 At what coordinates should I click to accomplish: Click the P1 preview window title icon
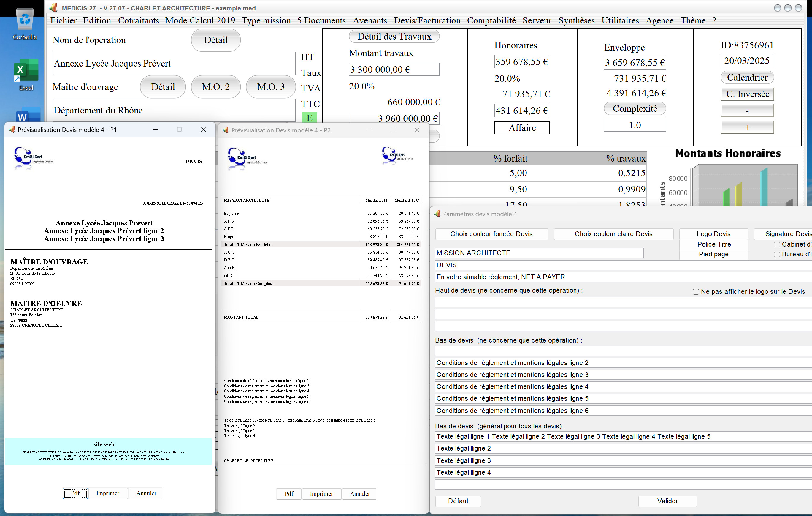coord(12,130)
